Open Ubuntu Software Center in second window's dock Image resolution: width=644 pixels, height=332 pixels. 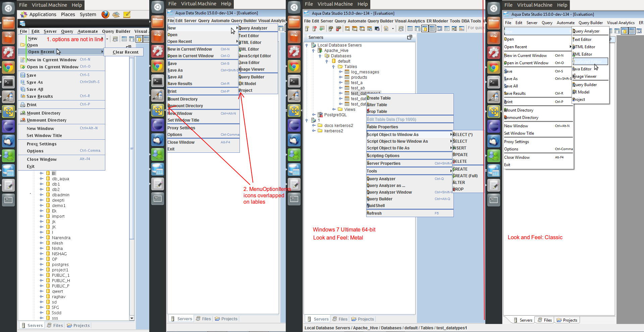[158, 37]
